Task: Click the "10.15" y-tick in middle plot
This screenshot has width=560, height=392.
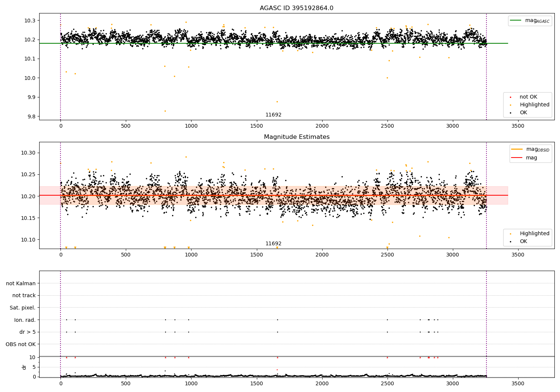Action: coord(28,218)
